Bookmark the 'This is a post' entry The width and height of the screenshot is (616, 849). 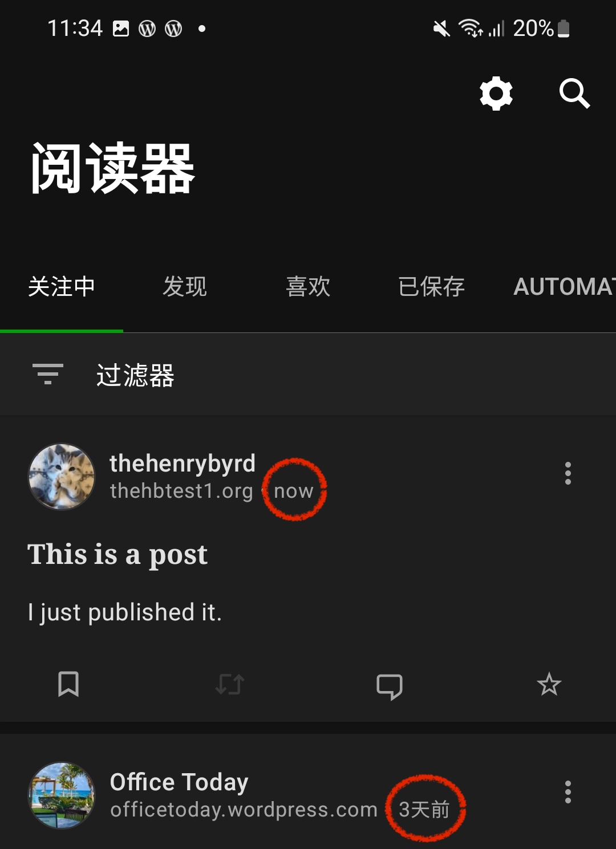[68, 684]
